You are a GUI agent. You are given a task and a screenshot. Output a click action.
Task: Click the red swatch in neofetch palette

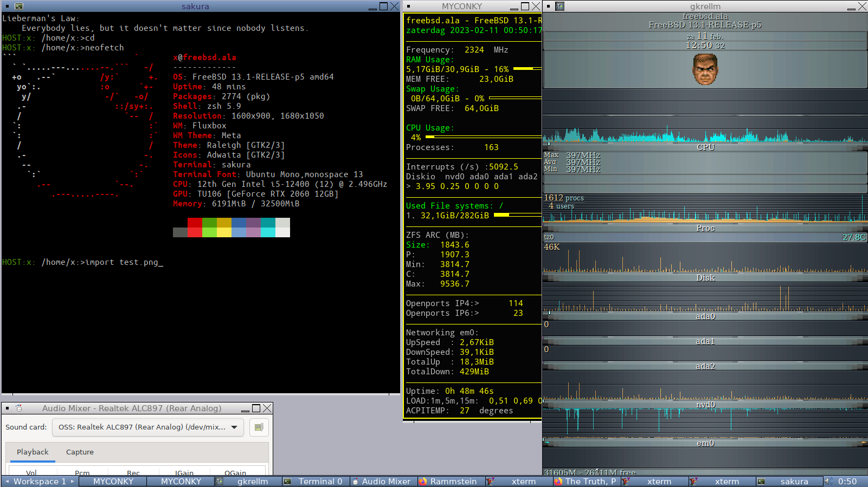(x=195, y=223)
